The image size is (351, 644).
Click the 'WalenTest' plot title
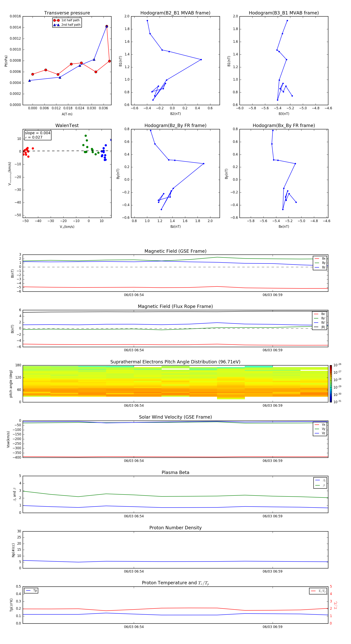pos(67,125)
